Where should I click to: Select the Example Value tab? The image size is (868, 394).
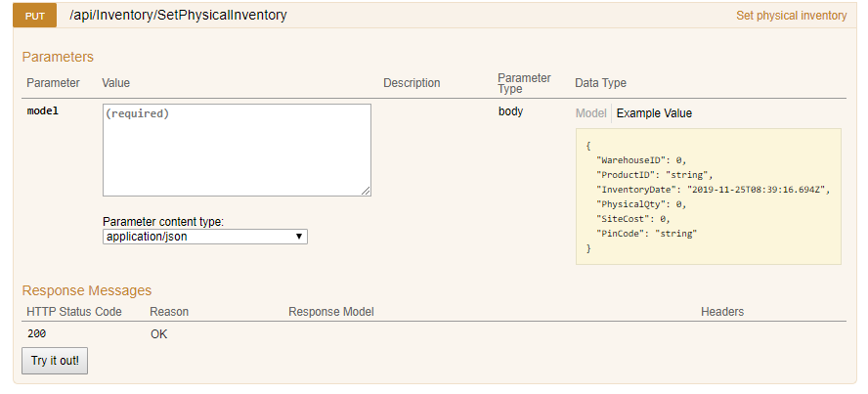pos(654,113)
